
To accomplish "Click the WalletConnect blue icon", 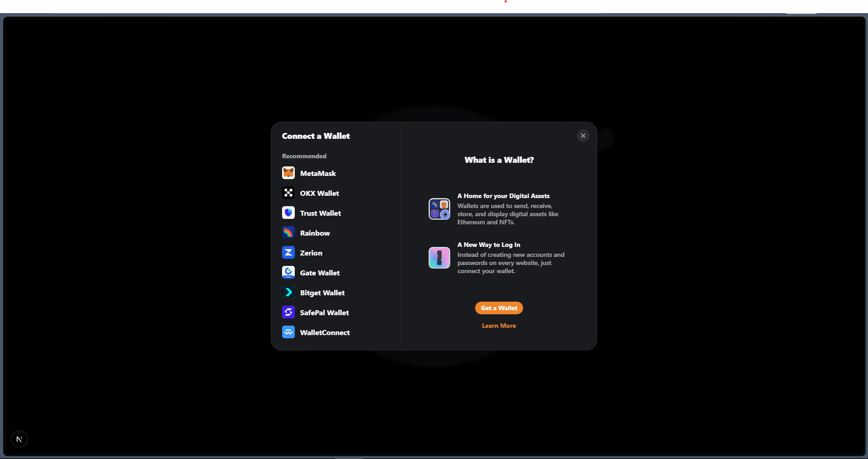I will tap(288, 332).
